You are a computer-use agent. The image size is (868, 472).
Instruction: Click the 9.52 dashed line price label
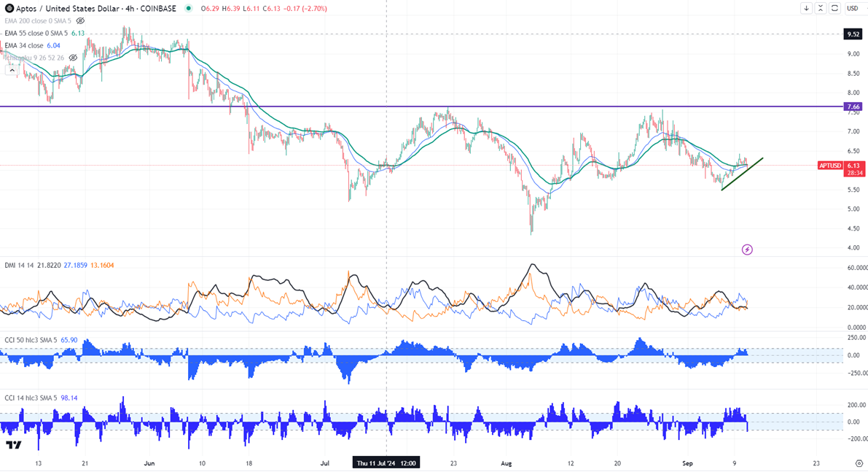click(853, 34)
